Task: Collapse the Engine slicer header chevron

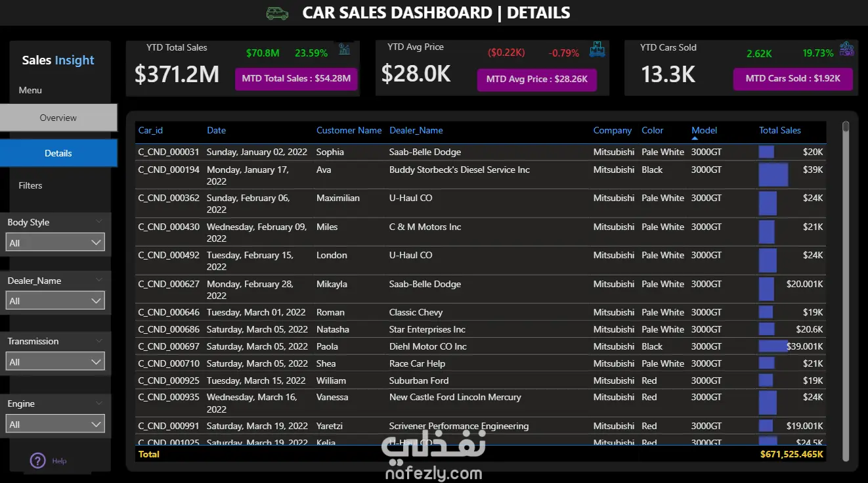Action: click(x=99, y=403)
